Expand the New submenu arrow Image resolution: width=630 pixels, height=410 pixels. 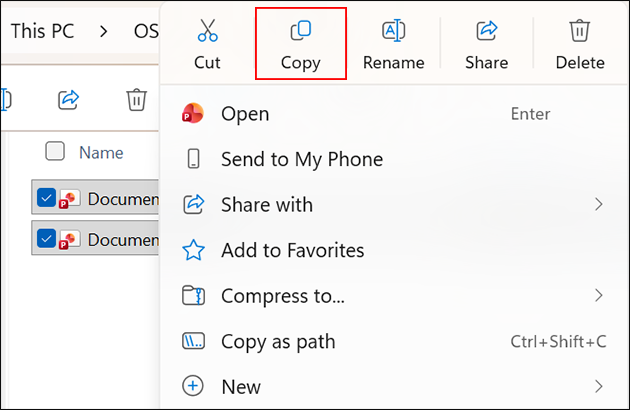[x=598, y=386]
